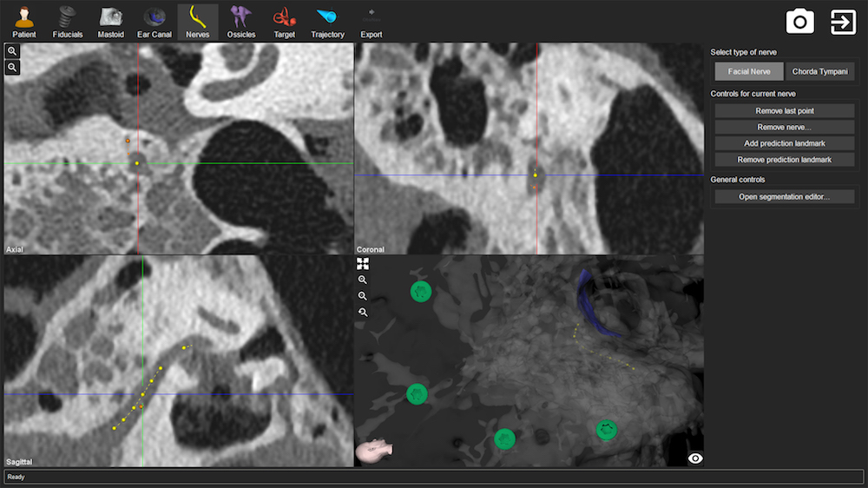The height and width of the screenshot is (488, 868).
Task: Zoom in on the 3D view
Action: click(363, 280)
